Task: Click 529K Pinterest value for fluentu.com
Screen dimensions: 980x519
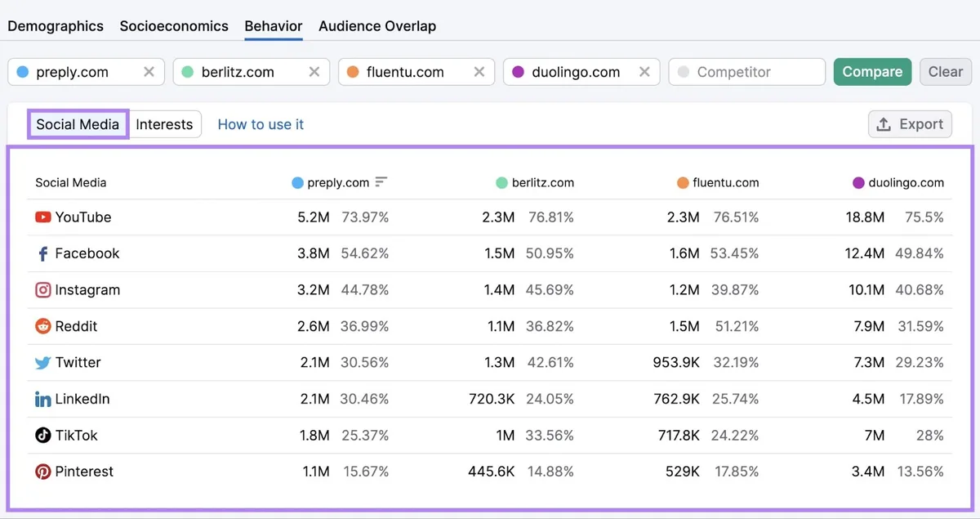Action: [683, 472]
